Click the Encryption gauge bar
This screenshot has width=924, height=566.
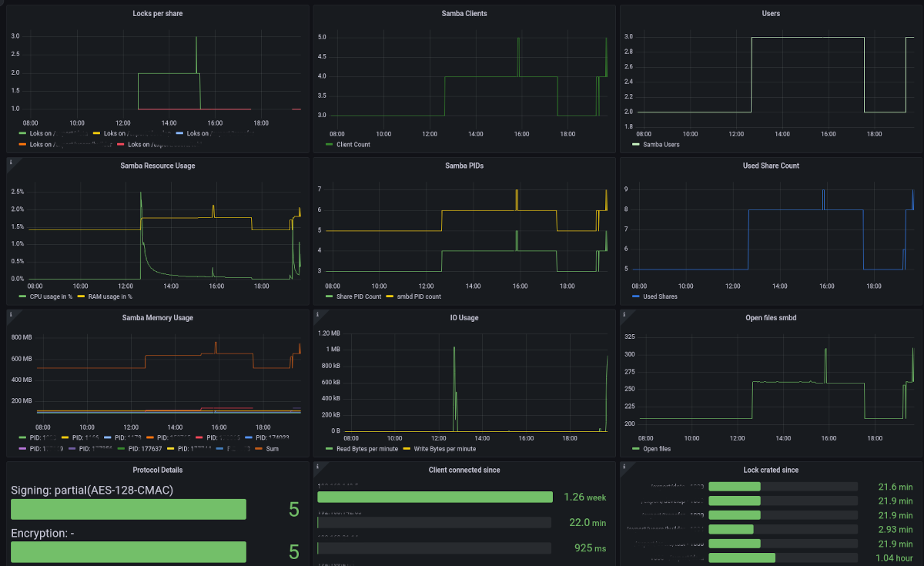coord(129,551)
